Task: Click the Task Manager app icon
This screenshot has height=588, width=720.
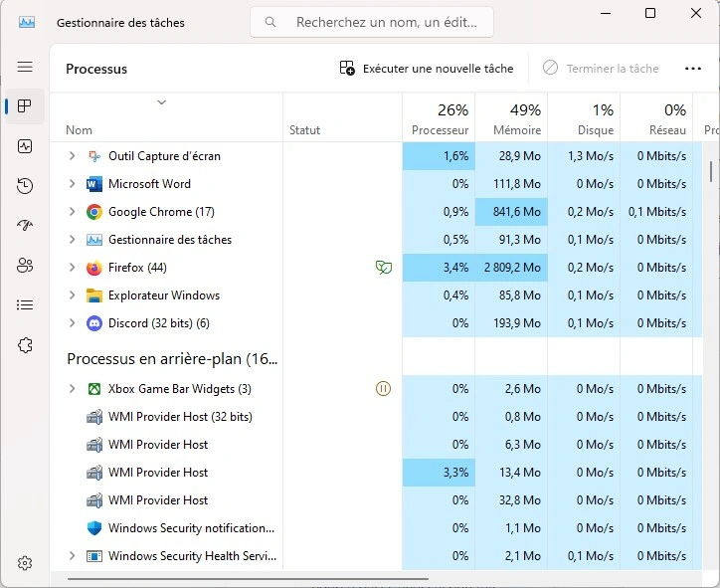Action: pos(27,22)
